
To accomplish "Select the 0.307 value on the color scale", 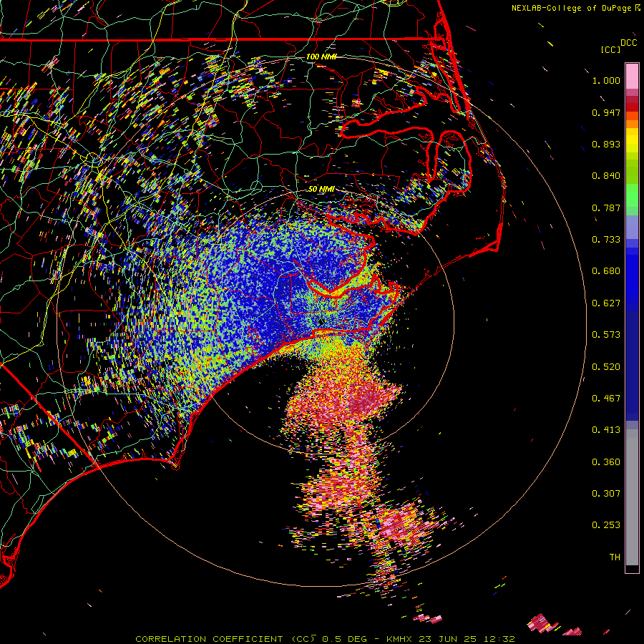I will coord(606,494).
